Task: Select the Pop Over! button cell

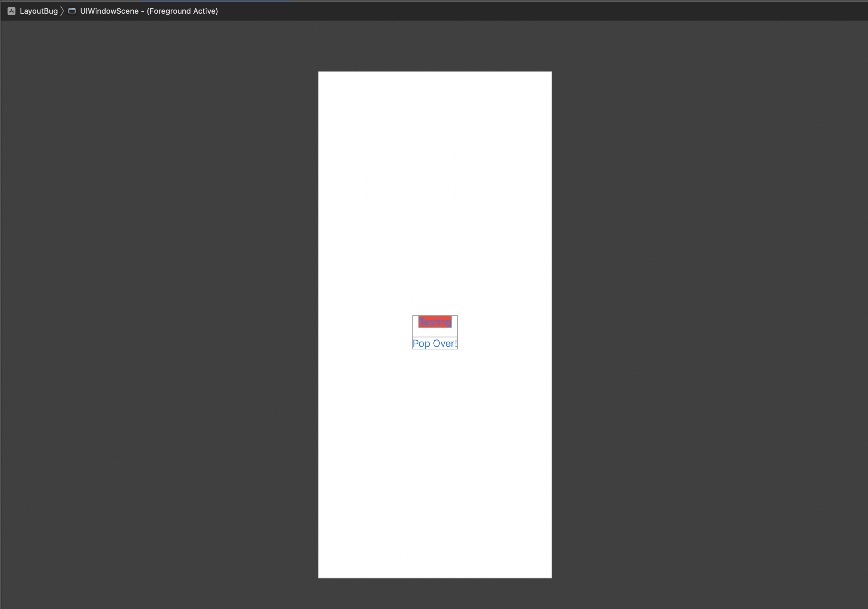Action: click(x=434, y=344)
